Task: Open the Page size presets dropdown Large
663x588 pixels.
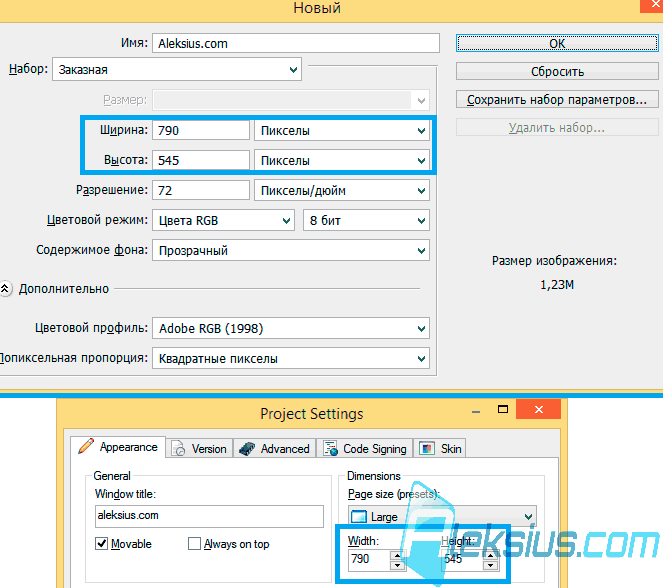Action: click(442, 517)
